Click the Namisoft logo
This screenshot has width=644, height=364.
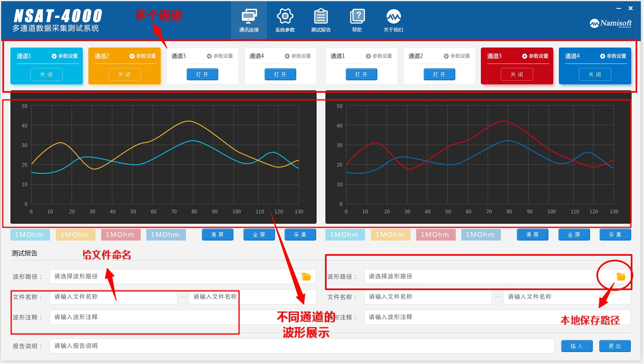click(x=611, y=23)
